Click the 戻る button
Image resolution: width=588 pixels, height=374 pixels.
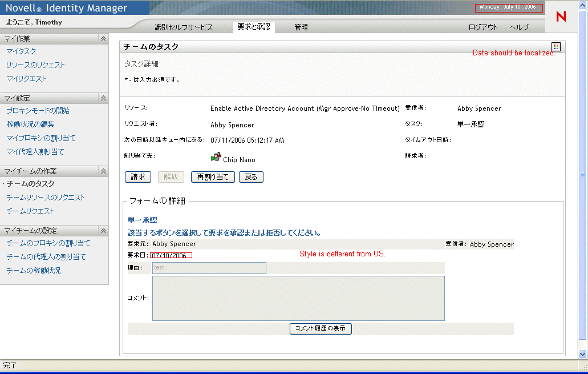pos(252,177)
